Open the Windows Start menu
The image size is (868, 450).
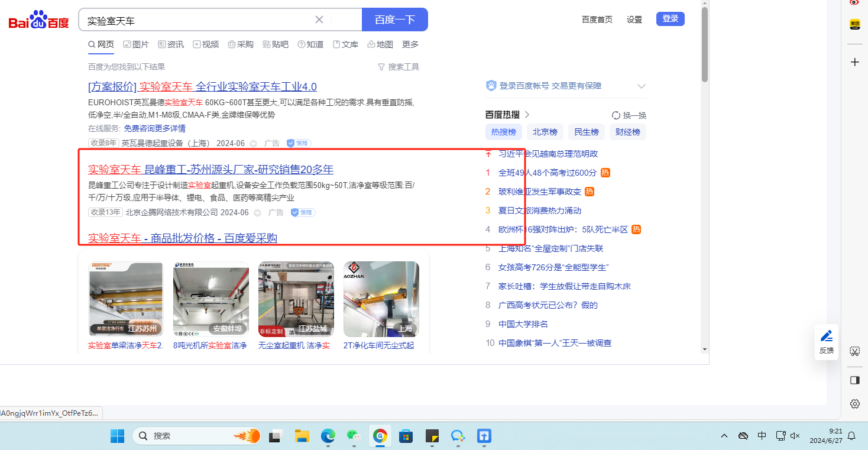[117, 436]
